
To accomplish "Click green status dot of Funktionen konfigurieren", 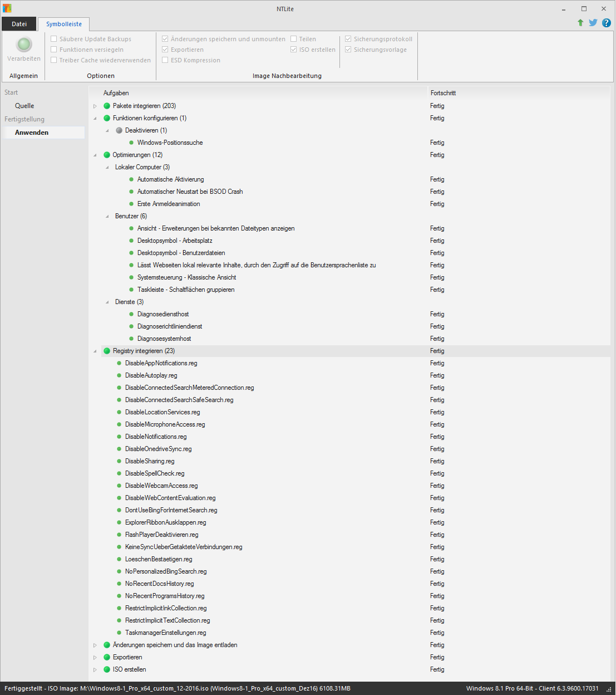I will 107,118.
